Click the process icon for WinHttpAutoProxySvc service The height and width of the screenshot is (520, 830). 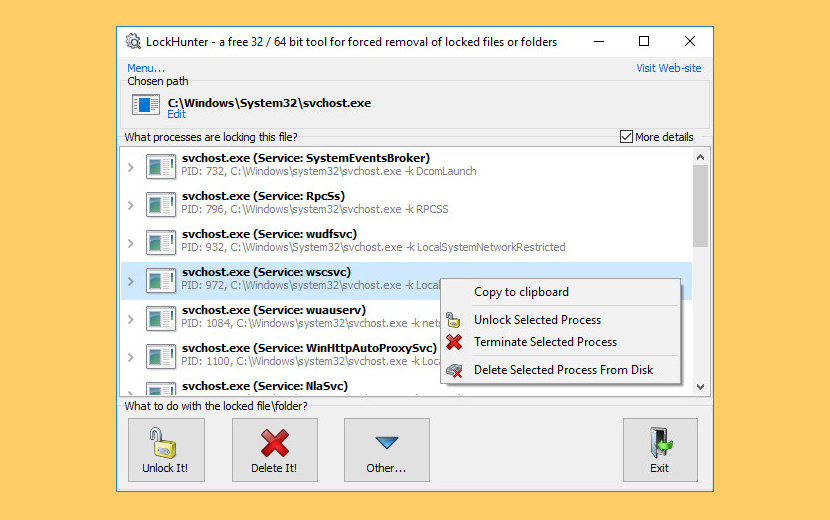click(x=161, y=357)
